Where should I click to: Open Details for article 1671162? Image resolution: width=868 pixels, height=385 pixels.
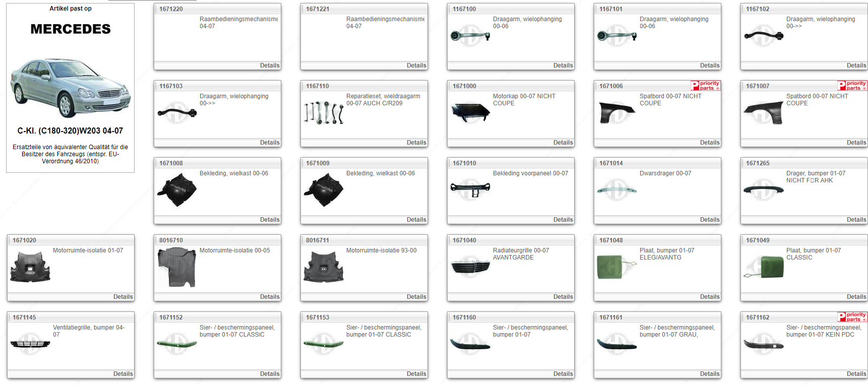[856, 374]
